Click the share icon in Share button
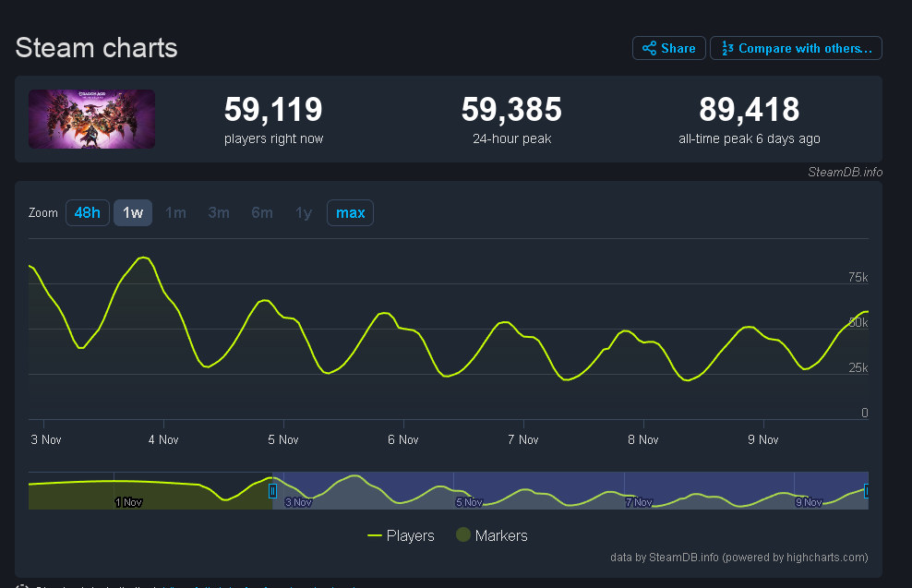Screen dimensions: 912x588 (649, 48)
